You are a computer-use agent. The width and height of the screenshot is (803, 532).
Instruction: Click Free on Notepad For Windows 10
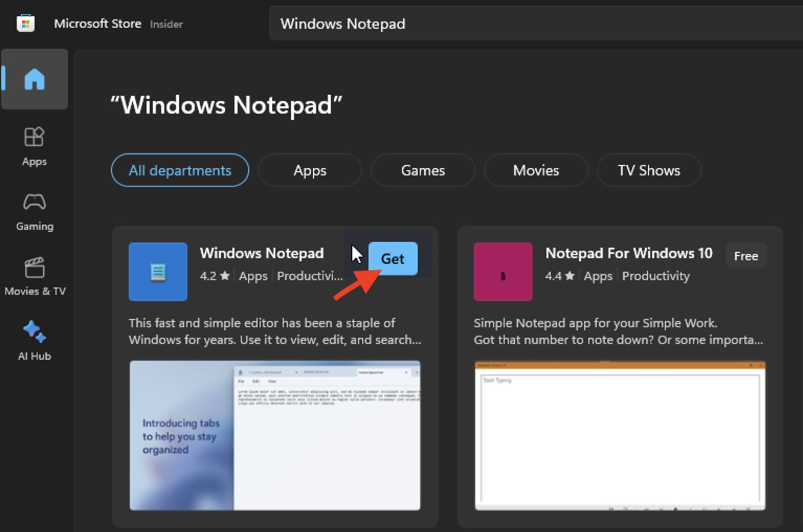point(745,256)
